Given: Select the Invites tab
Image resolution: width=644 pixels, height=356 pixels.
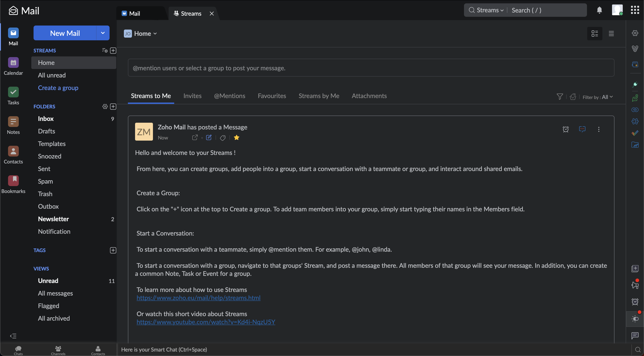Looking at the screenshot, I should point(192,96).
